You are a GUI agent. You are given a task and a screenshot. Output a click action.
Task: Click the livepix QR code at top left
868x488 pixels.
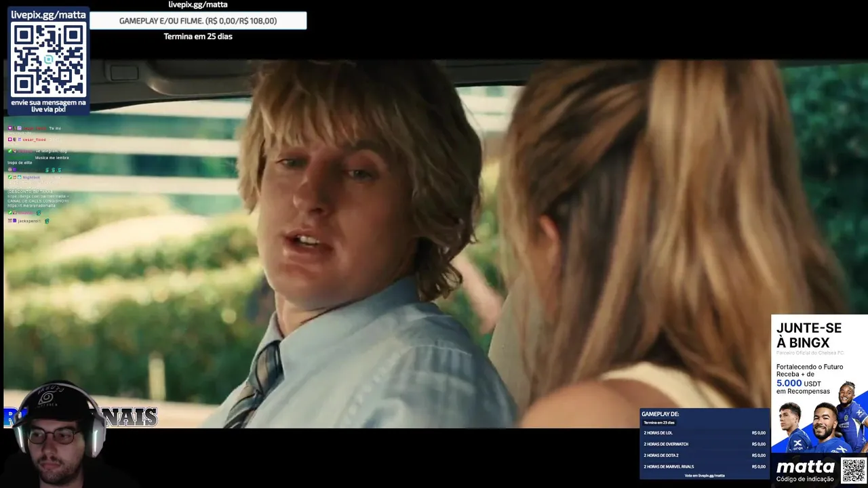click(48, 60)
